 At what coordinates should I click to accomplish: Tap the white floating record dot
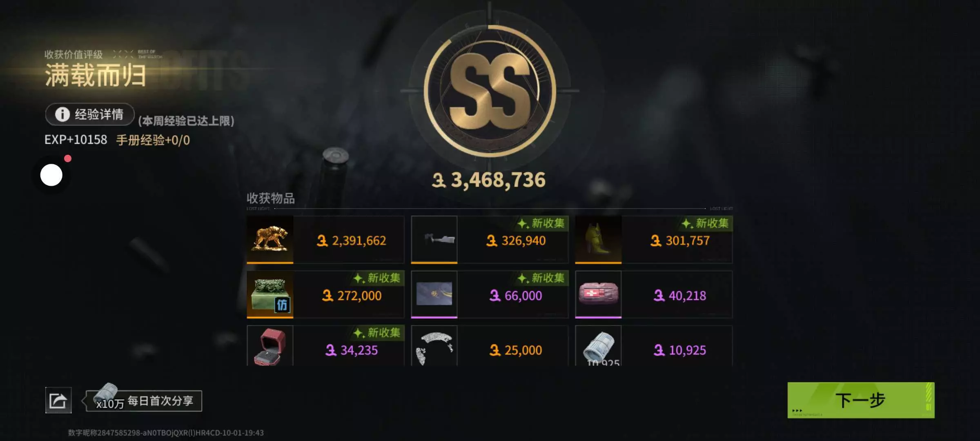pos(51,175)
